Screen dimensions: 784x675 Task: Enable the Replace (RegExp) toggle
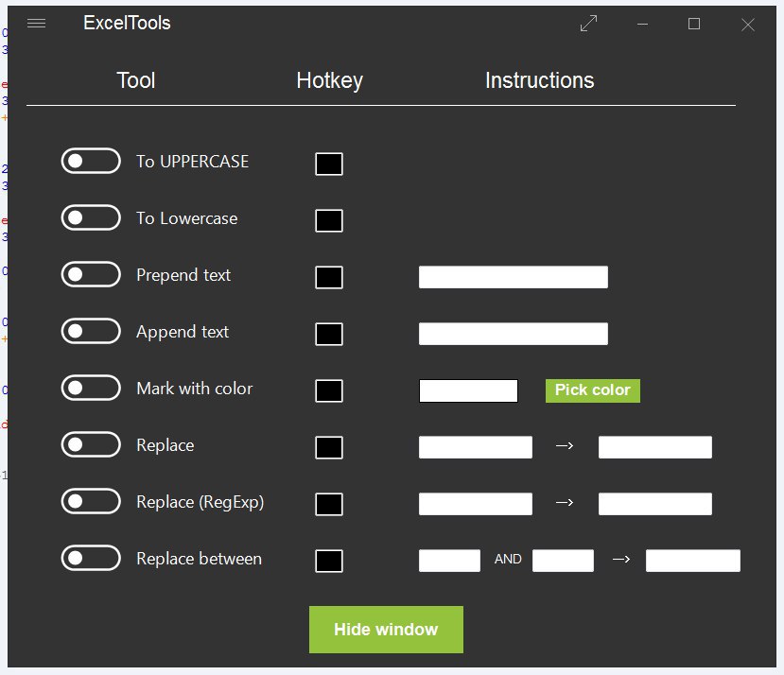pos(91,501)
